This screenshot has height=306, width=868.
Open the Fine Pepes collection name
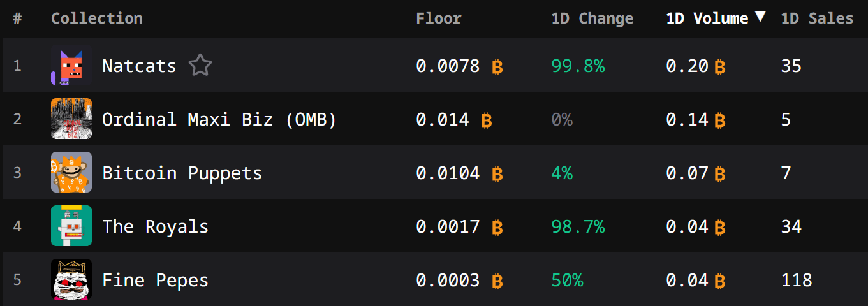[156, 280]
